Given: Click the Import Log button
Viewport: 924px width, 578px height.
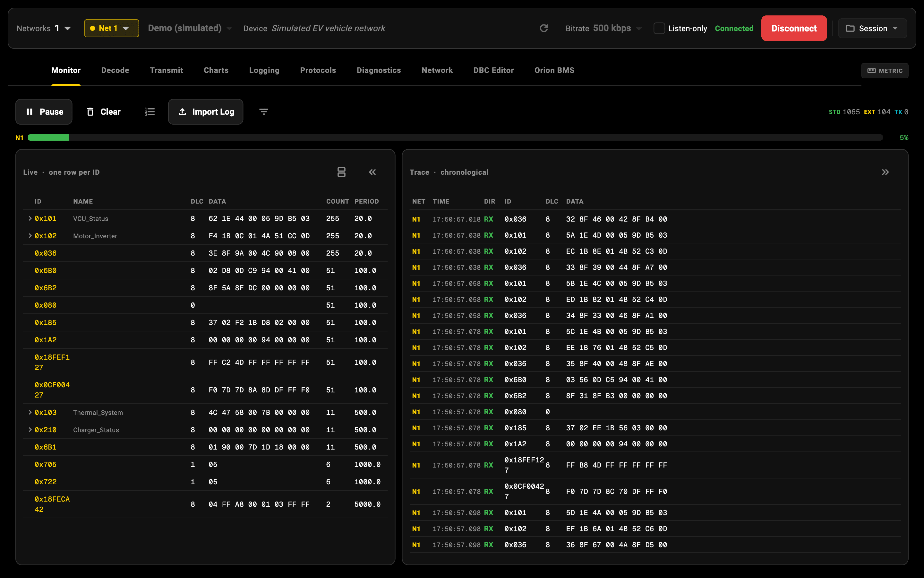Looking at the screenshot, I should click(205, 112).
